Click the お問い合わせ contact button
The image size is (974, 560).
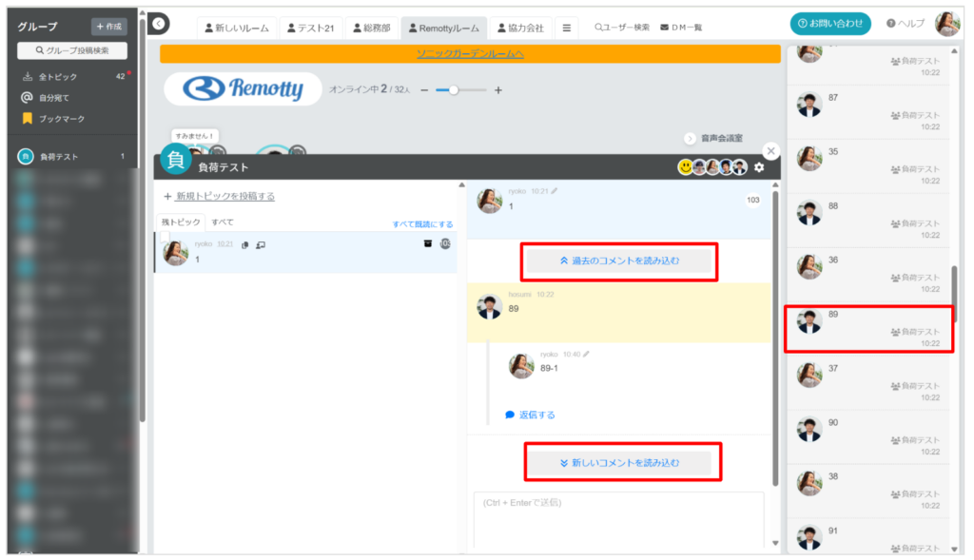829,24
